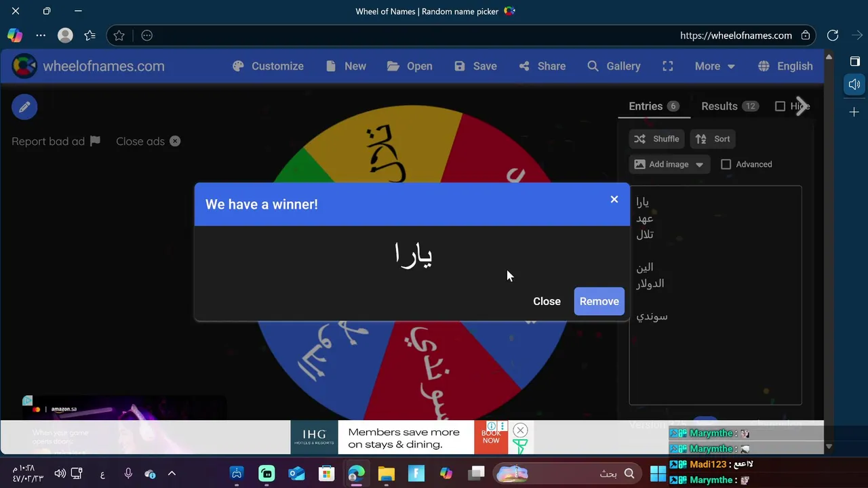Add a sidebar item with plus
The width and height of the screenshot is (868, 488).
pyautogui.click(x=854, y=111)
